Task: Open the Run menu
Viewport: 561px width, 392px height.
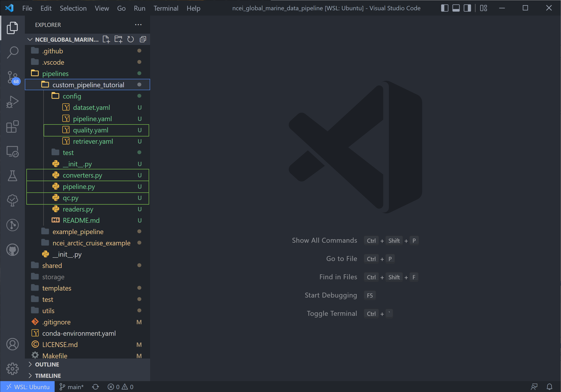Action: pos(140,8)
